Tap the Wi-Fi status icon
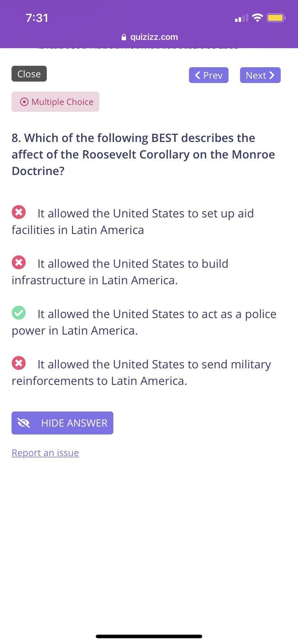Screen dimensions: 298x644 257,18
